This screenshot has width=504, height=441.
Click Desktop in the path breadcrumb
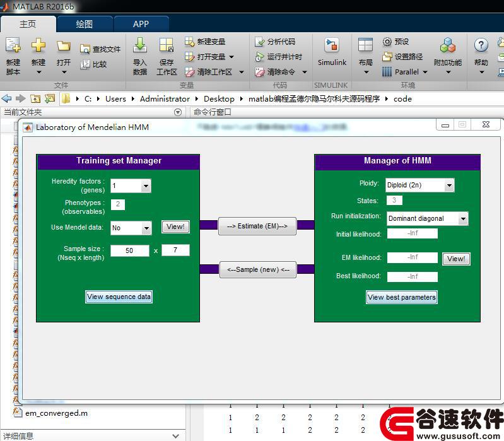(x=219, y=98)
